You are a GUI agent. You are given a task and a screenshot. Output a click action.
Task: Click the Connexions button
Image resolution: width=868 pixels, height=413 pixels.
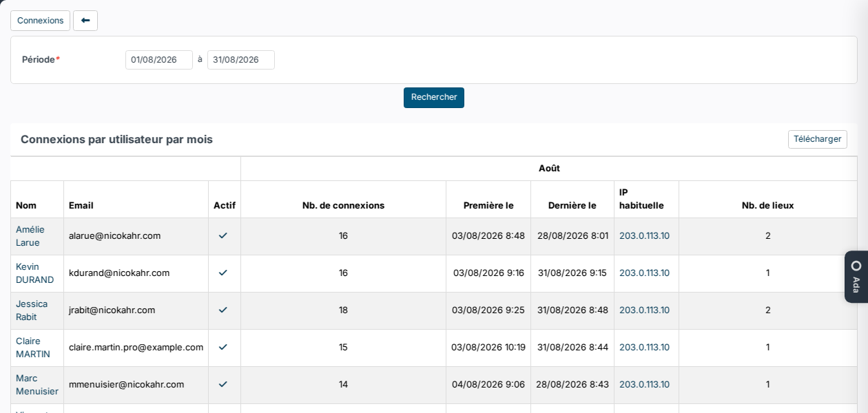[40, 21]
